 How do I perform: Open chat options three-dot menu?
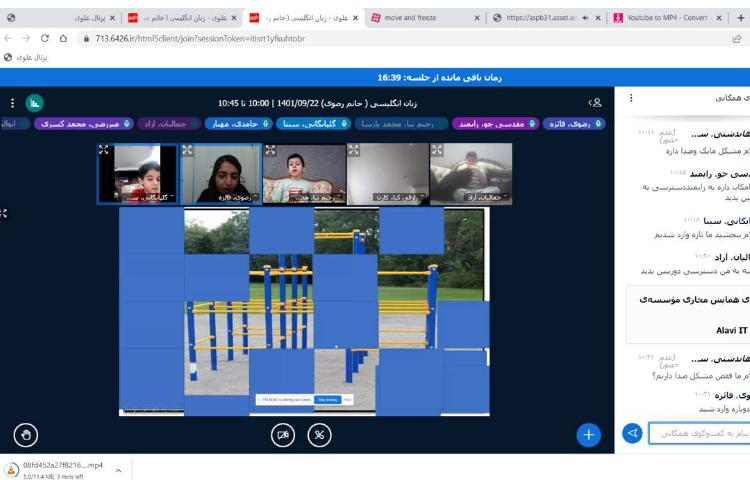(x=631, y=98)
